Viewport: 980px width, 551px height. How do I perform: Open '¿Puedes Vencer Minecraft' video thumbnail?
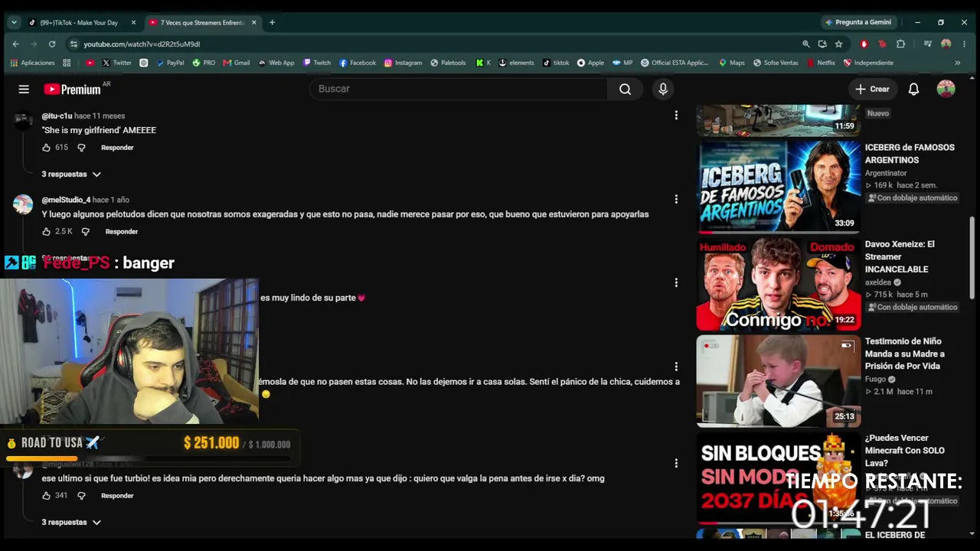[779, 478]
